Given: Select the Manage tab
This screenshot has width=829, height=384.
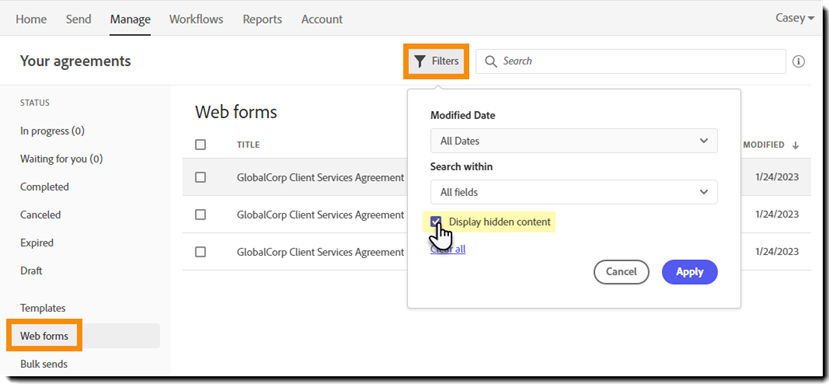Looking at the screenshot, I should (130, 19).
